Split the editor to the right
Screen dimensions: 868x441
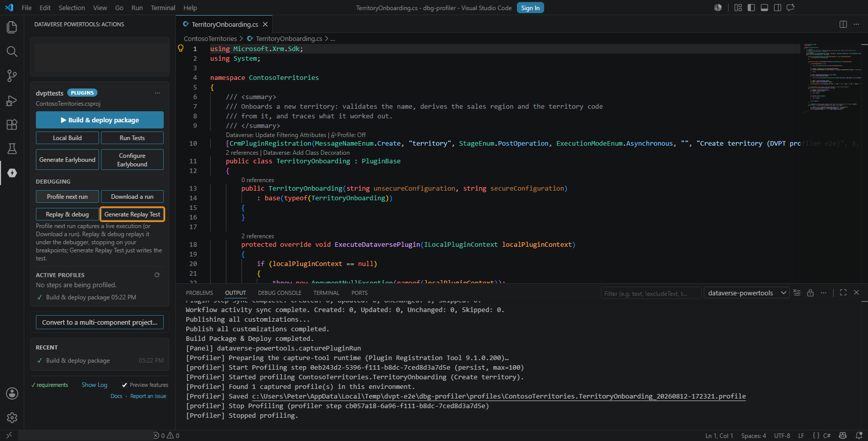coord(843,24)
